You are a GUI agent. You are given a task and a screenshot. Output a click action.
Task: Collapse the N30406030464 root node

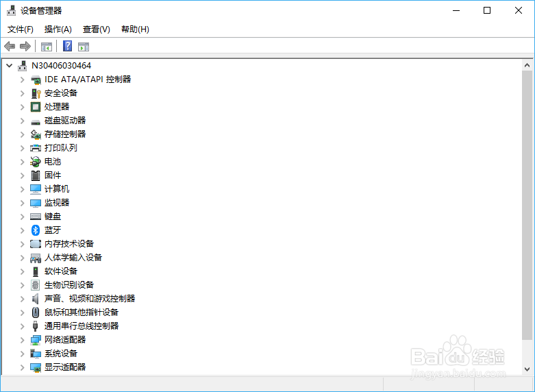click(x=10, y=66)
